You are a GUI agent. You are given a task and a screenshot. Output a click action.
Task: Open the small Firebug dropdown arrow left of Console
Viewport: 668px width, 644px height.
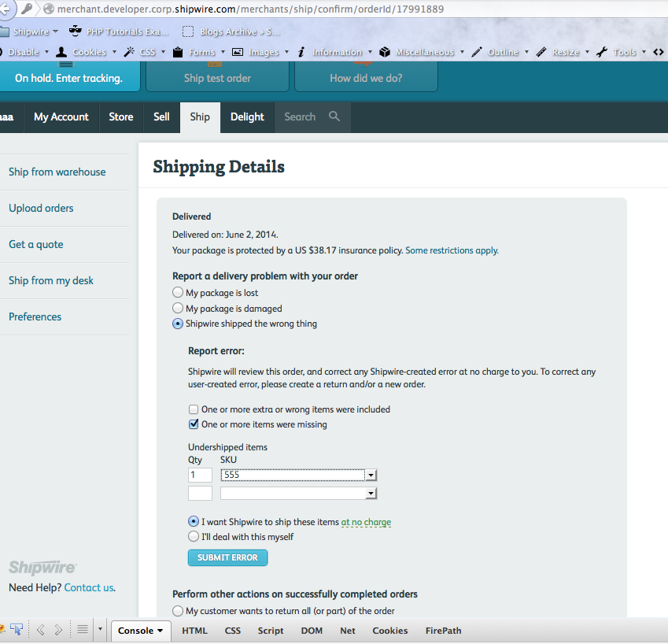[100, 629]
